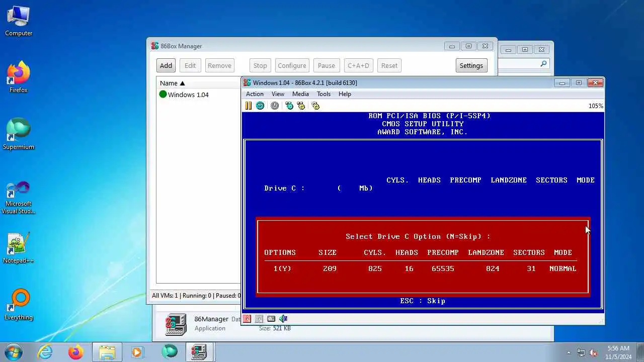This screenshot has width=644, height=362.
Task: Open the Computer desktop icon
Action: [19, 21]
